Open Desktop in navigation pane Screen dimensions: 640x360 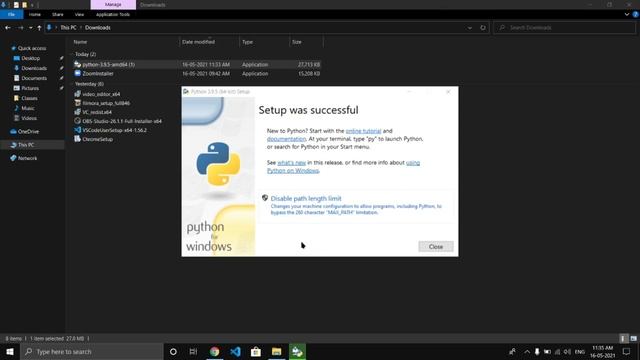coord(31,58)
